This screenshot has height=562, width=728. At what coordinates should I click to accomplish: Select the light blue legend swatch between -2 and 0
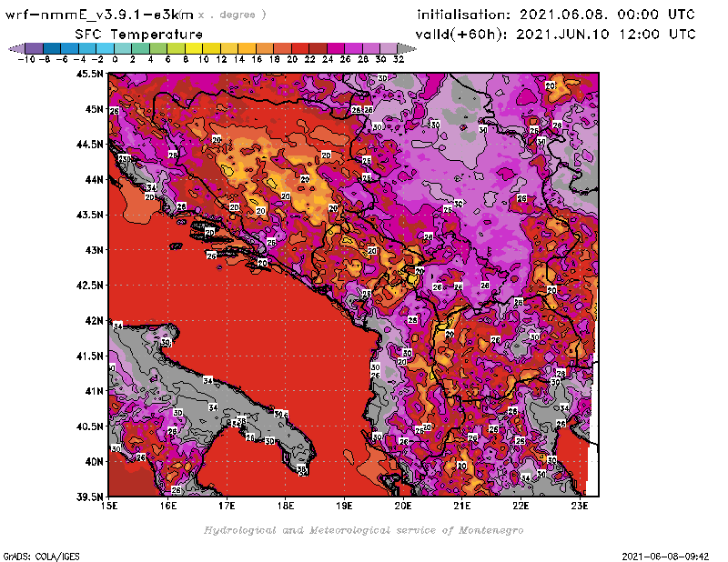coord(106,48)
